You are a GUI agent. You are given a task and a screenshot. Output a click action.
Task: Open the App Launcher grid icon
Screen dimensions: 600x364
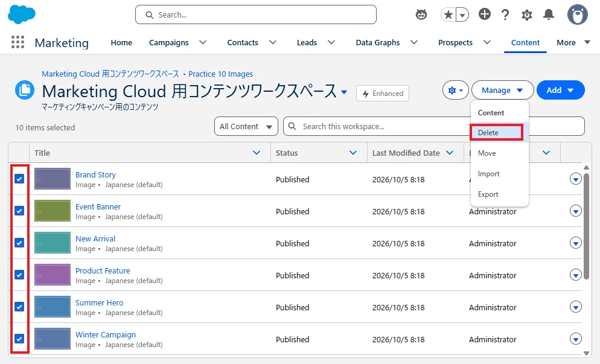pos(18,42)
